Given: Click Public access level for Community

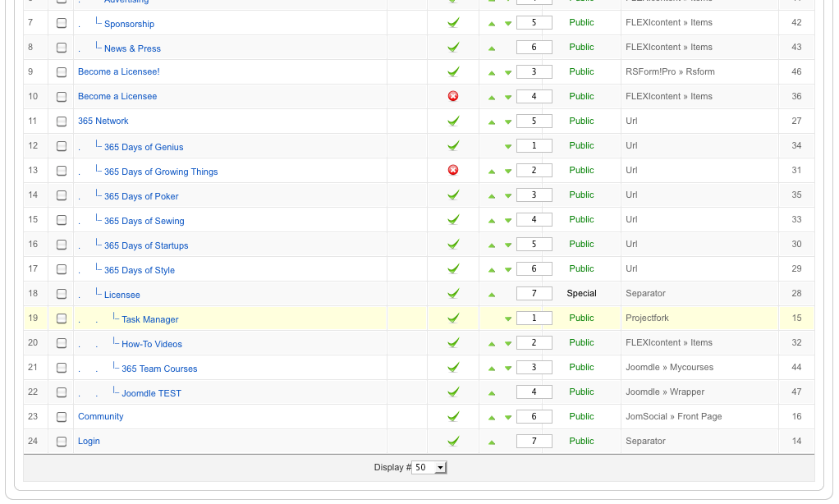Looking at the screenshot, I should (581, 416).
